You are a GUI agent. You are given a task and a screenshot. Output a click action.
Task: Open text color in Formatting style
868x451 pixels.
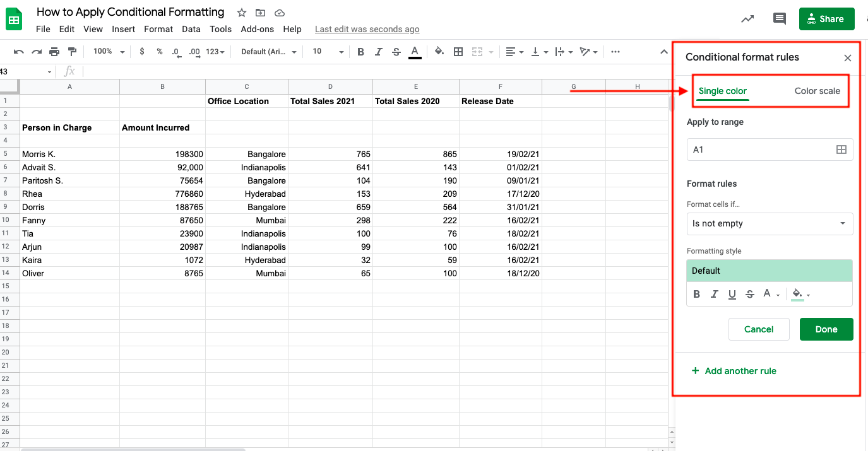pyautogui.click(x=771, y=294)
